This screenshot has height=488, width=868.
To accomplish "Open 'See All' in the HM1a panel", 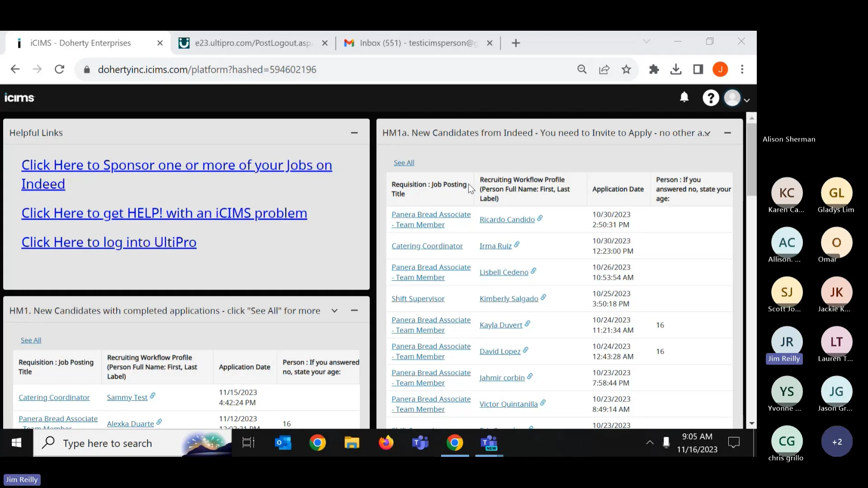I will (404, 163).
